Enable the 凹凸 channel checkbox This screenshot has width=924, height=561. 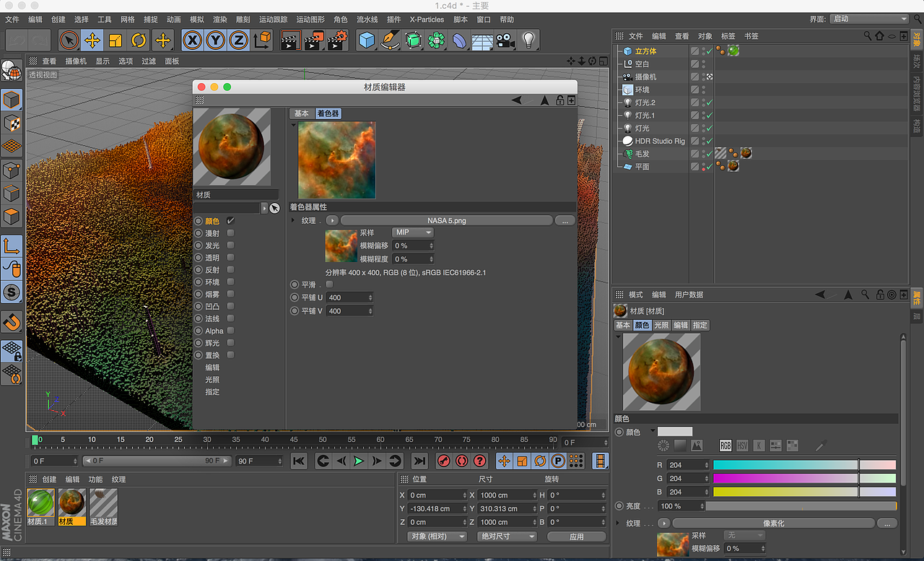[231, 306]
